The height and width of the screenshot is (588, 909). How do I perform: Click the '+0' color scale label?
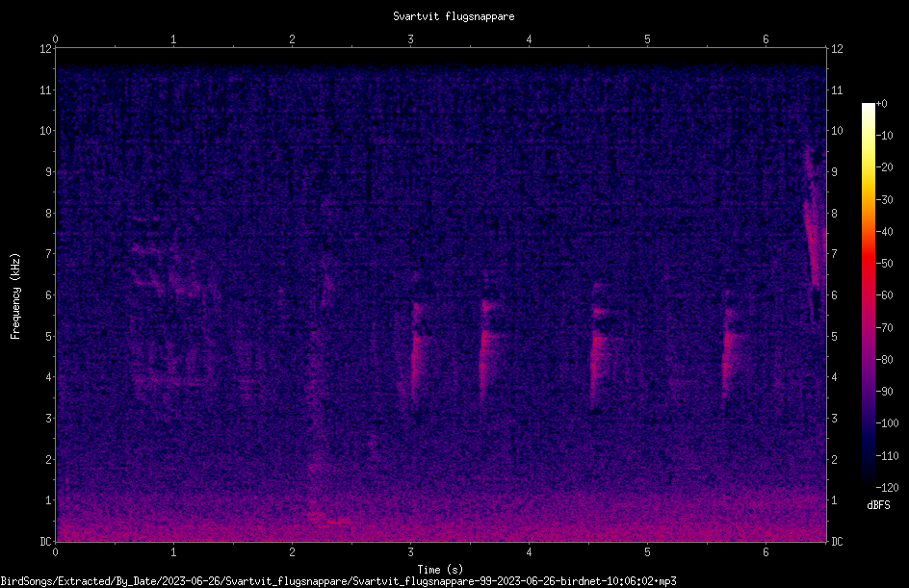point(881,104)
